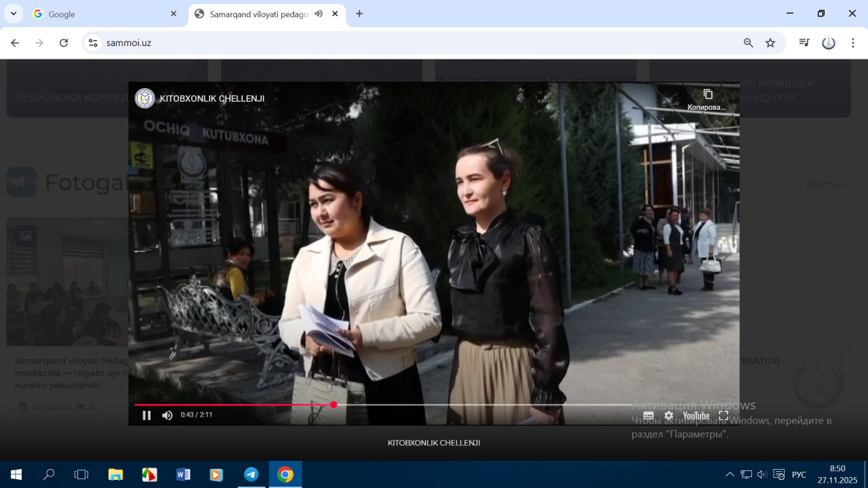Enter fullscreen video mode
Image resolution: width=868 pixels, height=488 pixels.
(x=724, y=415)
